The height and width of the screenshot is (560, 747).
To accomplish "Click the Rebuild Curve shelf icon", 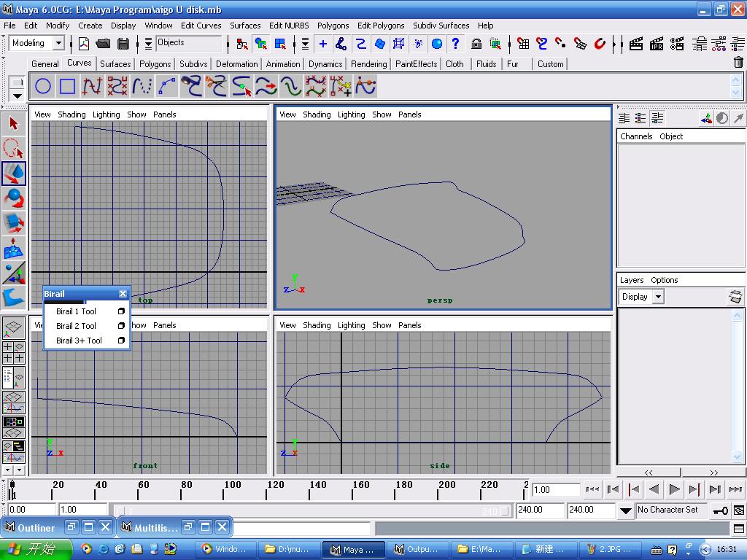I will pos(316,86).
